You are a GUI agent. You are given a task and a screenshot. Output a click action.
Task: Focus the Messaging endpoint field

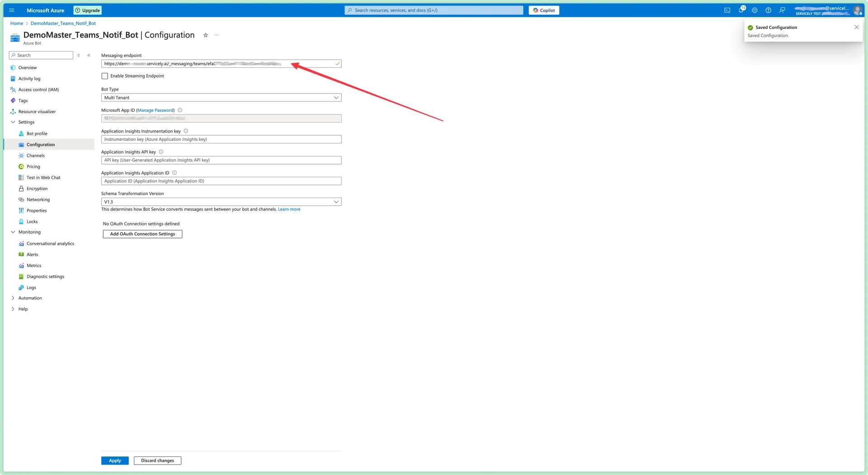point(221,64)
